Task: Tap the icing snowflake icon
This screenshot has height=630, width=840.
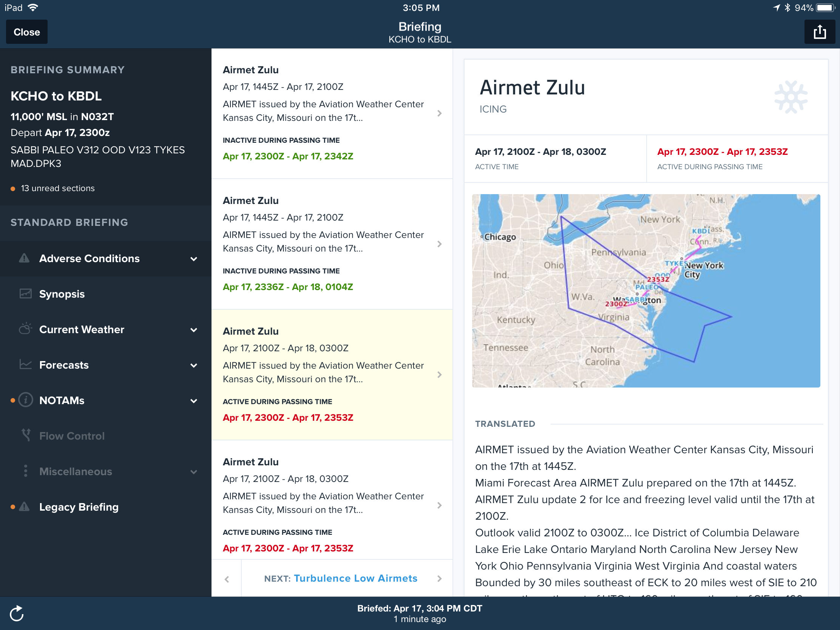Action: tap(791, 97)
